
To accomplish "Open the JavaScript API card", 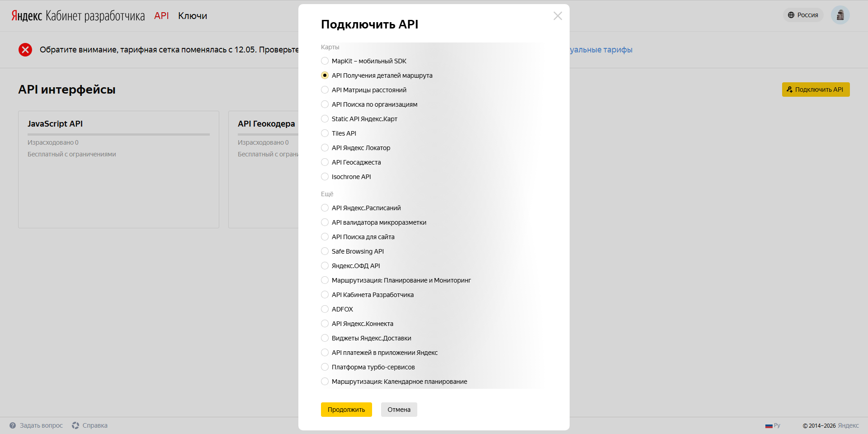I will tap(118, 170).
